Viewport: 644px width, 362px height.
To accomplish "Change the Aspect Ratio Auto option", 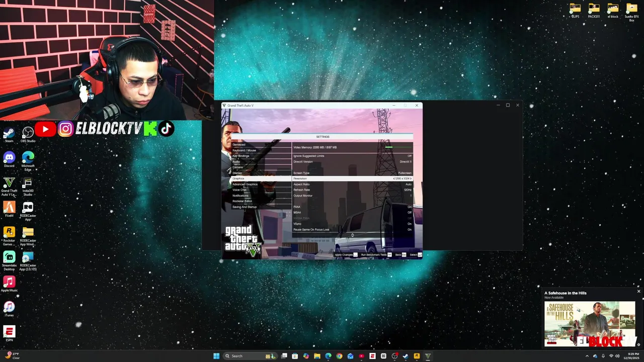I will click(x=352, y=184).
